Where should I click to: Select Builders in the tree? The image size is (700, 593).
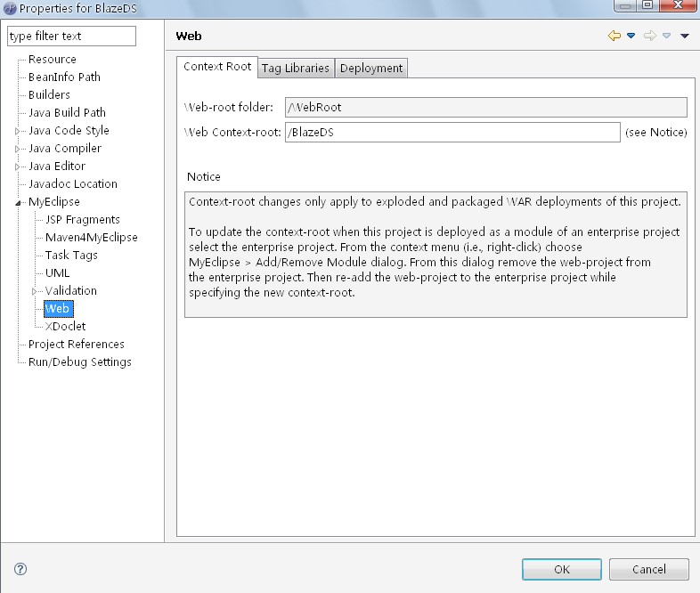point(49,95)
